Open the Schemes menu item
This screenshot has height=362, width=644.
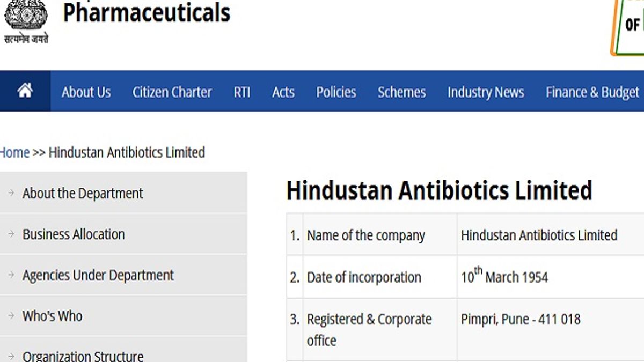pyautogui.click(x=401, y=92)
